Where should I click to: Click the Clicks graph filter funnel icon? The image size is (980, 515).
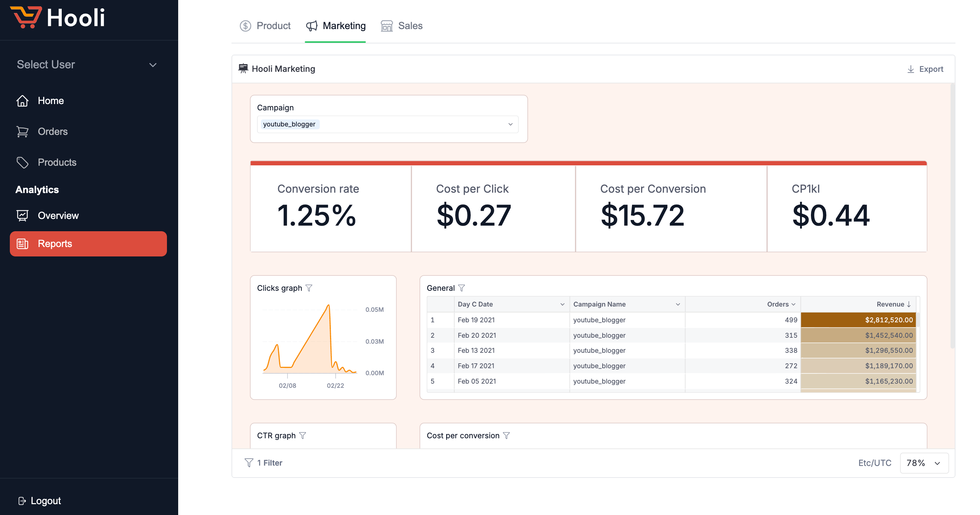tap(309, 288)
